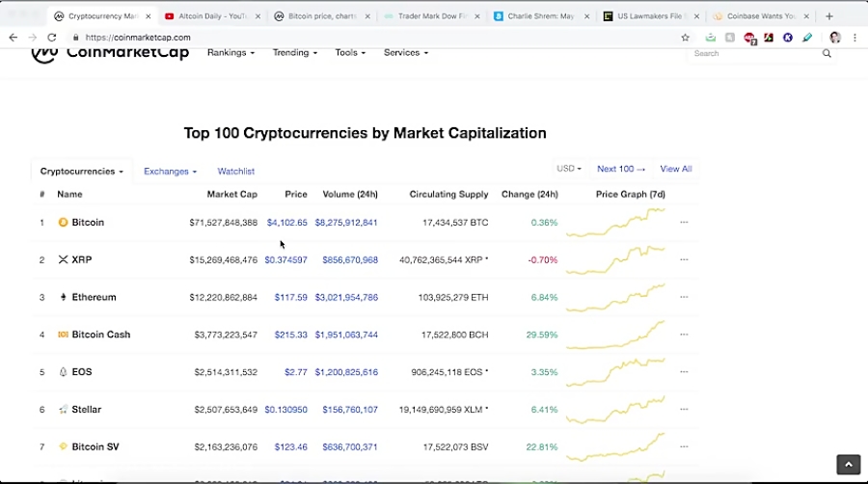868x484 pixels.
Task: Click the Bitcoin SV logo icon
Action: [63, 446]
